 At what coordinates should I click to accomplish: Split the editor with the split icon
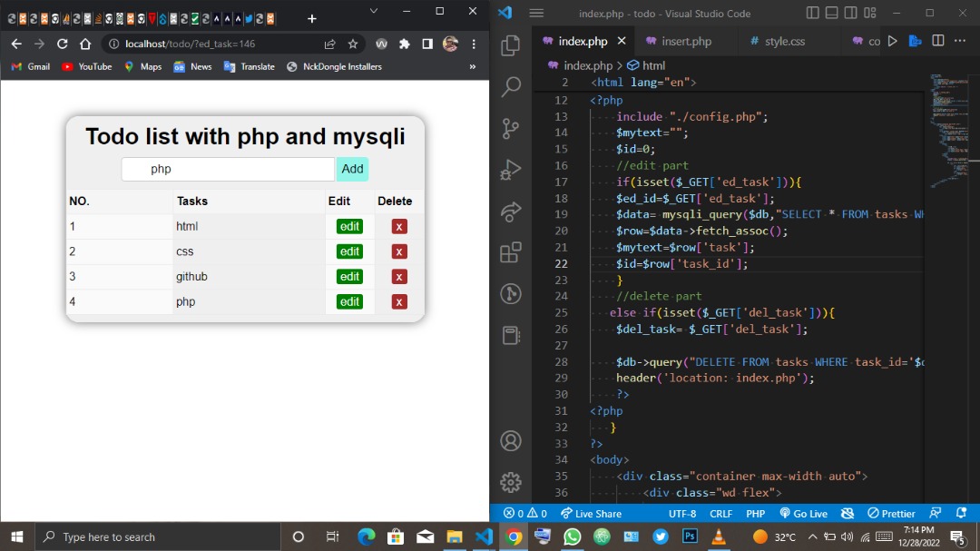[x=937, y=41]
